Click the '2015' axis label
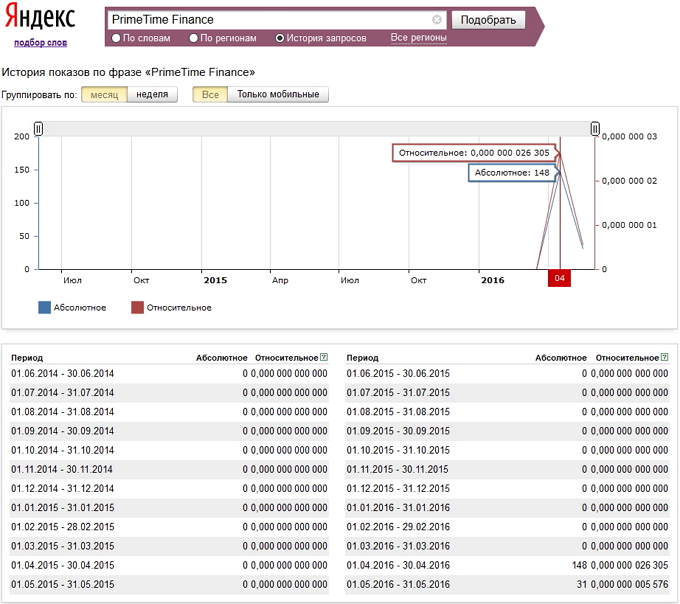The width and height of the screenshot is (680, 604). click(x=215, y=280)
